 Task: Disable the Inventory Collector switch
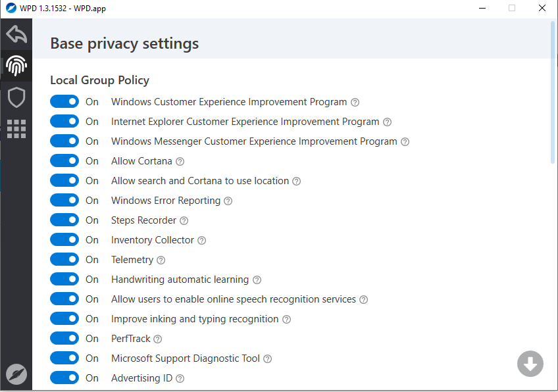point(64,240)
